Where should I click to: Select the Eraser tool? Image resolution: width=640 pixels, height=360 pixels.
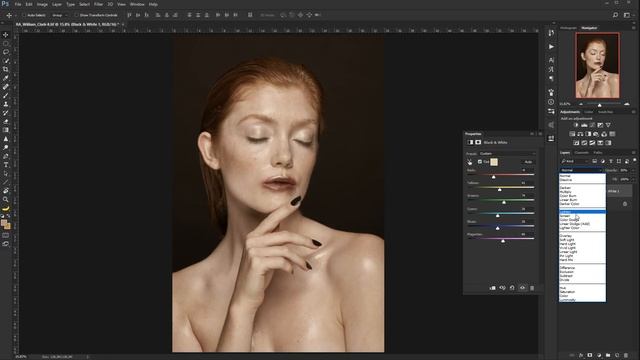click(x=6, y=122)
